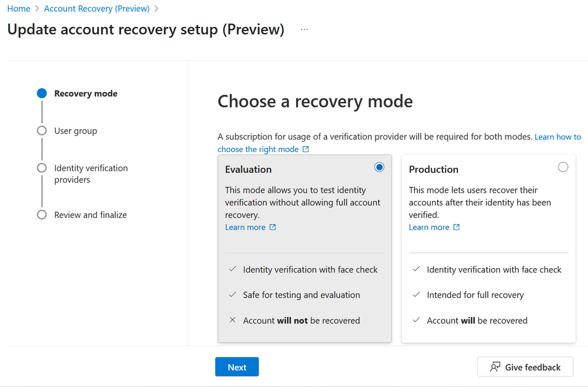Open Learn more link in Evaluation card
The image size is (588, 387).
(245, 227)
